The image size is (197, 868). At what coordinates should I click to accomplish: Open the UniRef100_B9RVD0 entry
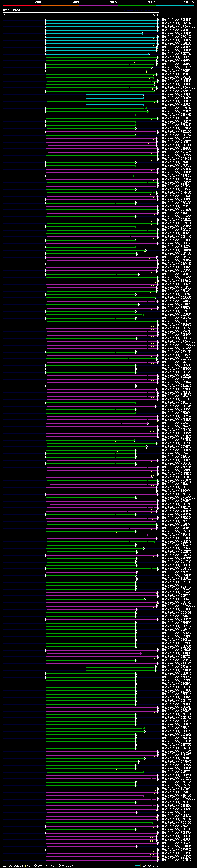177,54
